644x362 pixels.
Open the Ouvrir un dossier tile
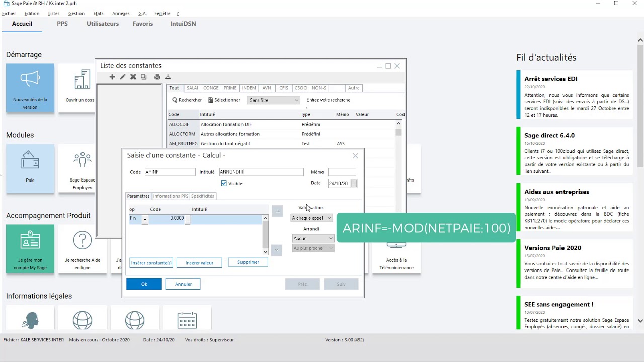click(76, 88)
